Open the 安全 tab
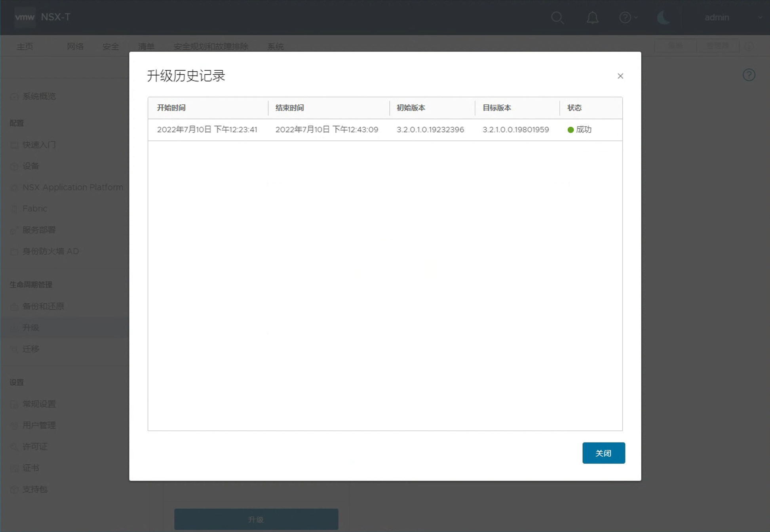This screenshot has width=770, height=532. 110,47
